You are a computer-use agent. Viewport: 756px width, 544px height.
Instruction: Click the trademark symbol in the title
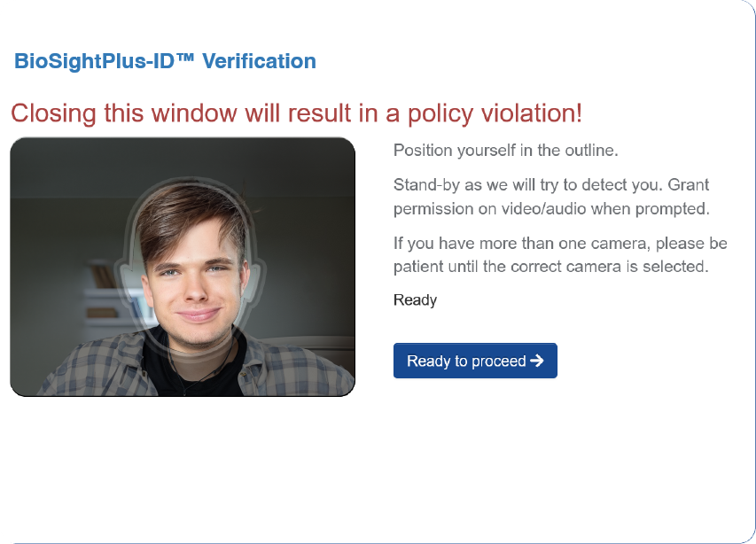pyautogui.click(x=185, y=58)
